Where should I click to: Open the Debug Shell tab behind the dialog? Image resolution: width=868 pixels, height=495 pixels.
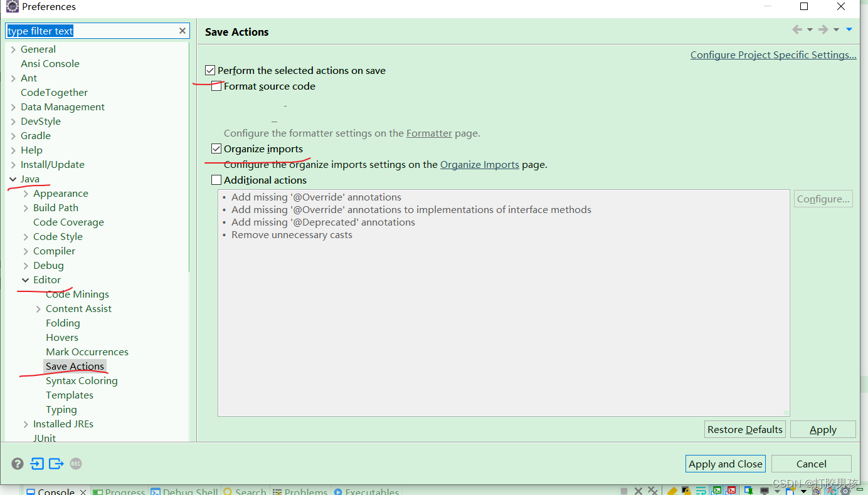point(184,491)
